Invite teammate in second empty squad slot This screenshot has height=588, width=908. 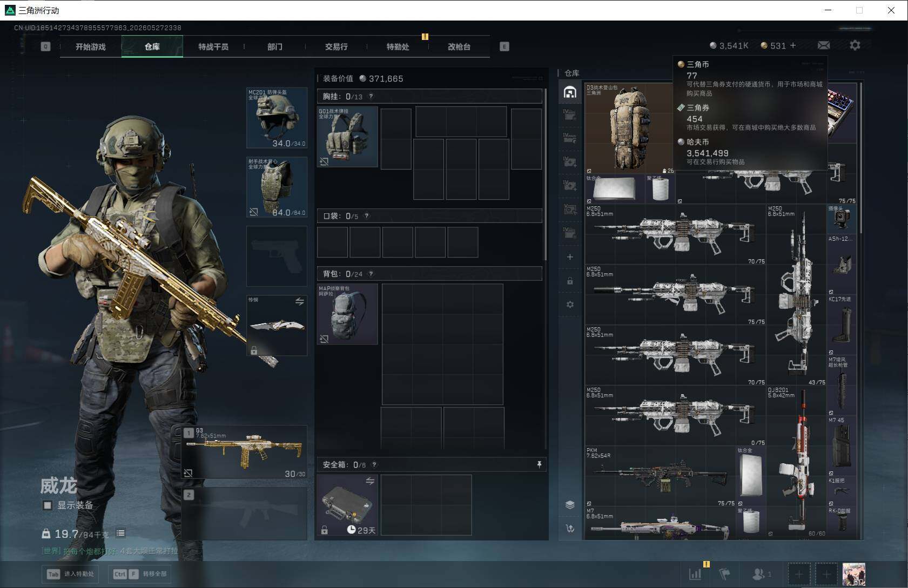826,574
